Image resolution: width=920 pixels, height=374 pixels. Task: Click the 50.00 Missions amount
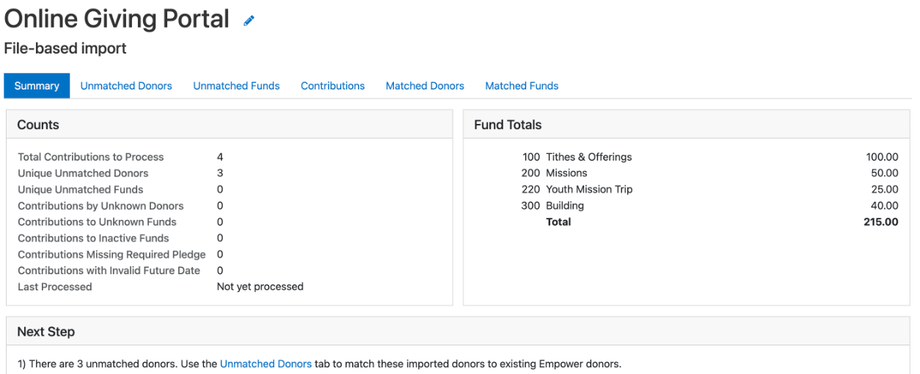(884, 173)
